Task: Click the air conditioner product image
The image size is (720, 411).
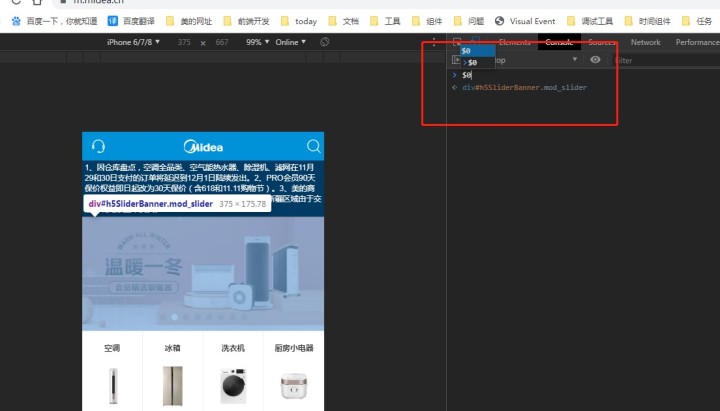Action: (x=113, y=386)
